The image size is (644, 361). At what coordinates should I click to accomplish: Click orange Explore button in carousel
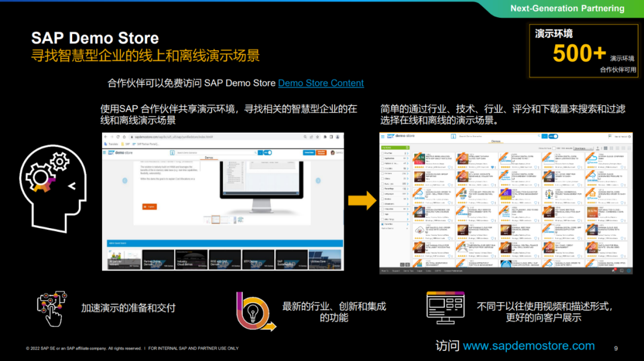pyautogui.click(x=150, y=207)
